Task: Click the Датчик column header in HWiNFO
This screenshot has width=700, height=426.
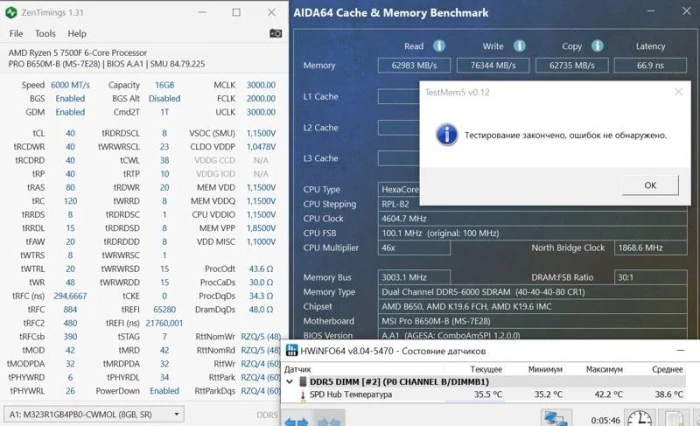Action: 298,369
